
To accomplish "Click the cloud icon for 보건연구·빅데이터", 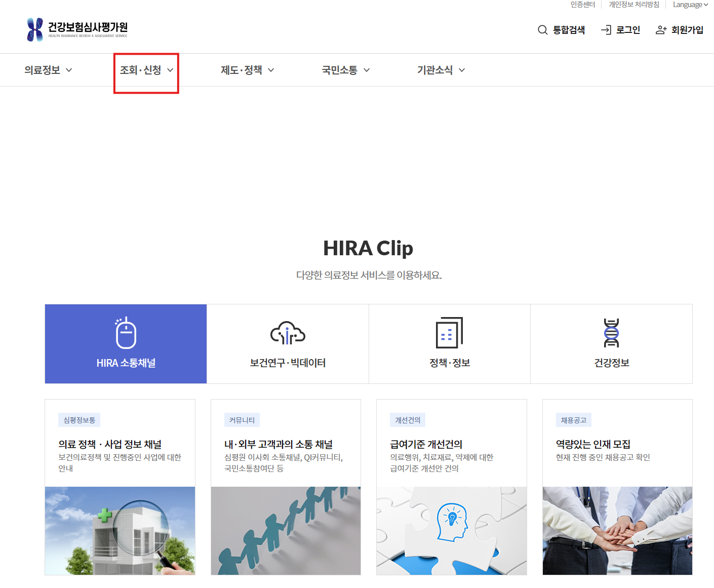I will (288, 333).
